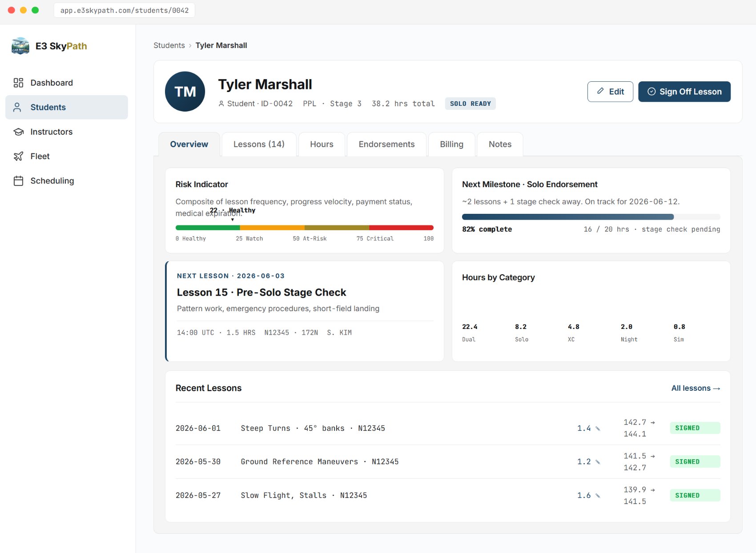Viewport: 756px width, 553px height.
Task: Click the 2026-05-30 date cell
Action: point(198,462)
